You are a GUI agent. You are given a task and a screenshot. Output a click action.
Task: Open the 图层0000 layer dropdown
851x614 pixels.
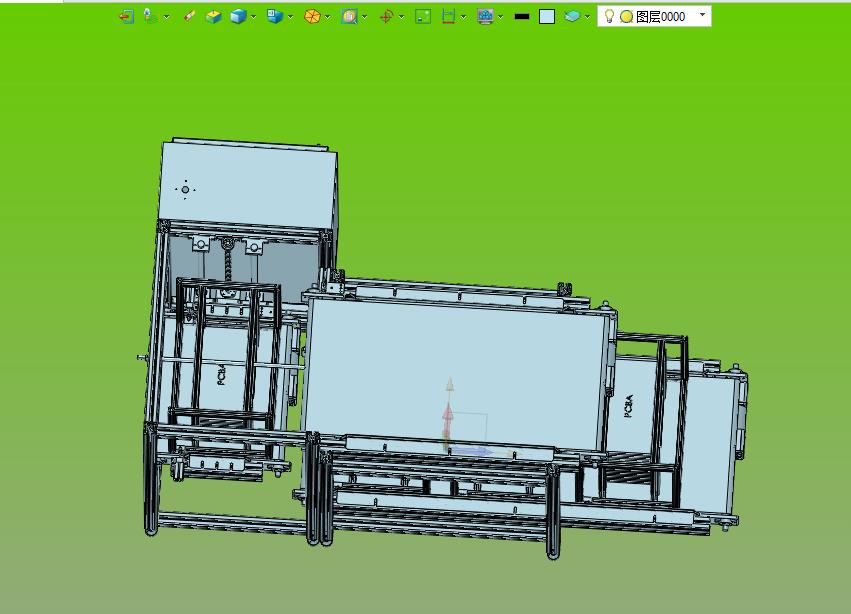[x=702, y=15]
